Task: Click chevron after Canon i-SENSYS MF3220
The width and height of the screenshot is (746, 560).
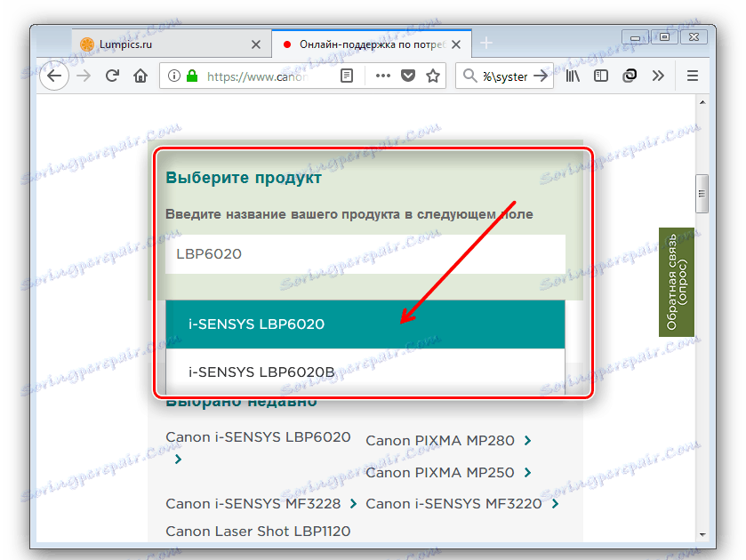Action: [x=555, y=503]
